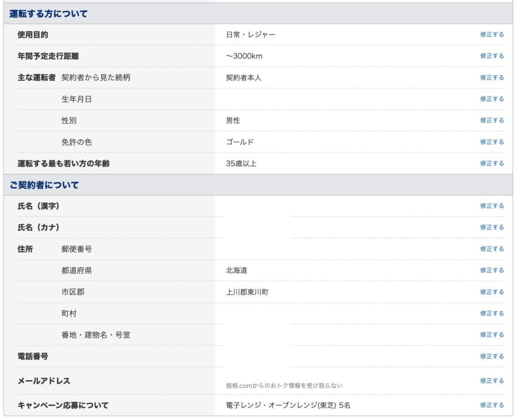The width and height of the screenshot is (517, 420).
Task: Click 修正する for 番地・建物名・号室
Action: click(x=492, y=335)
